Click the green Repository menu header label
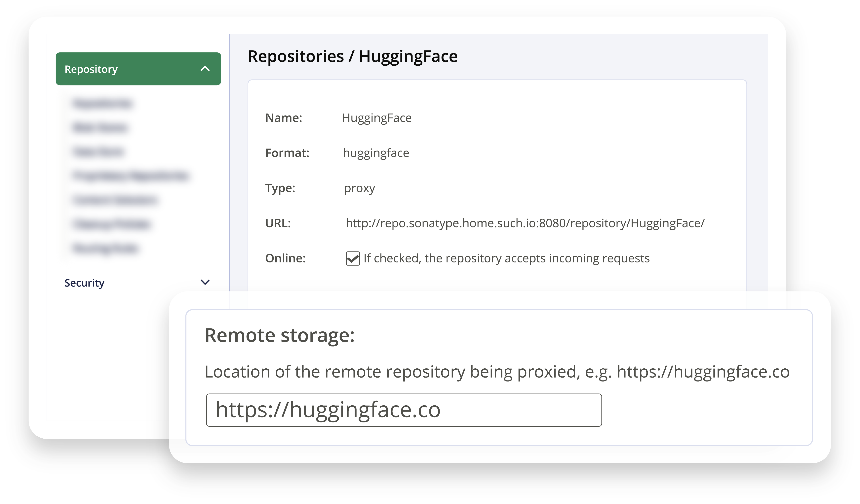This screenshot has height=504, width=860. tap(91, 69)
